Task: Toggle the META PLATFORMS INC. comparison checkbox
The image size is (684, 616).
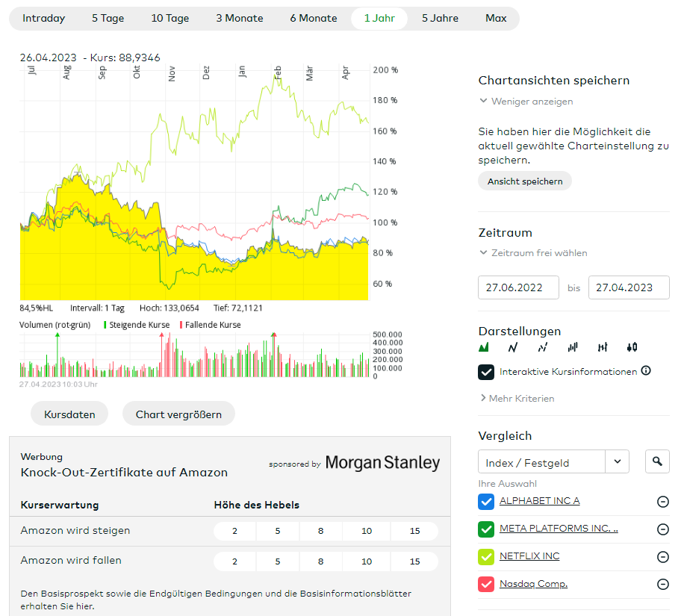Action: [x=486, y=529]
